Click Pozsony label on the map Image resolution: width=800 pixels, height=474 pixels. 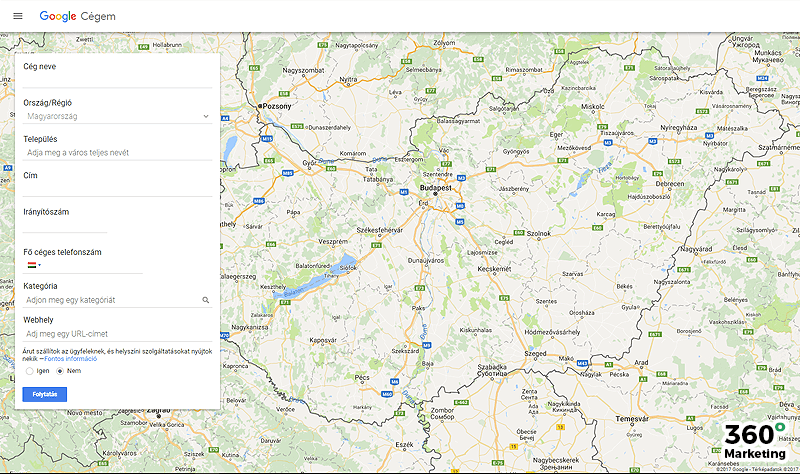tap(277, 106)
